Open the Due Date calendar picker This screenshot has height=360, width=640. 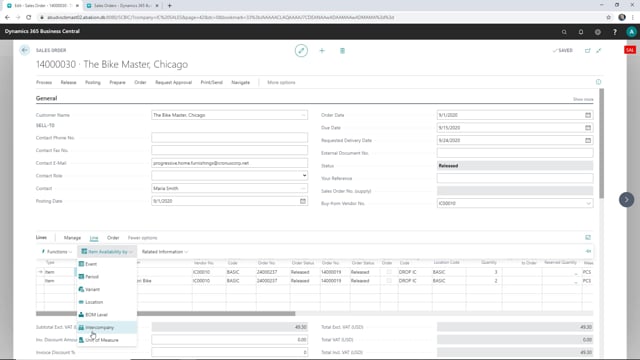pyautogui.click(x=588, y=128)
